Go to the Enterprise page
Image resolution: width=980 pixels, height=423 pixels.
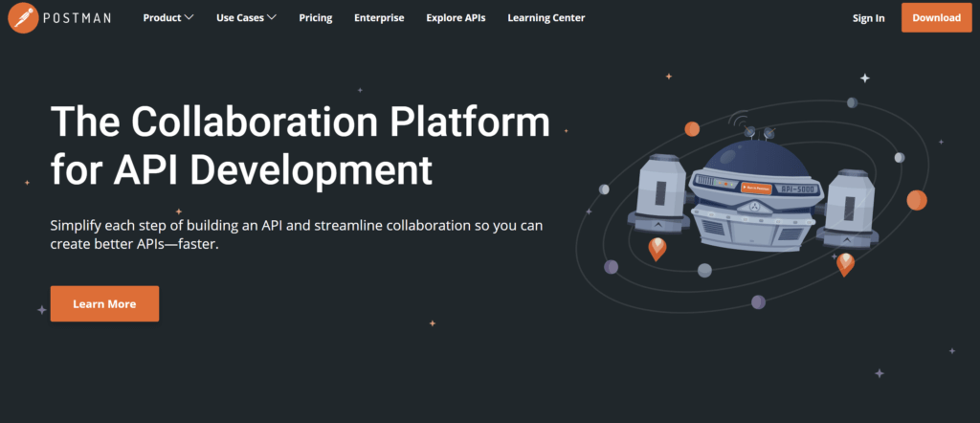(x=379, y=18)
